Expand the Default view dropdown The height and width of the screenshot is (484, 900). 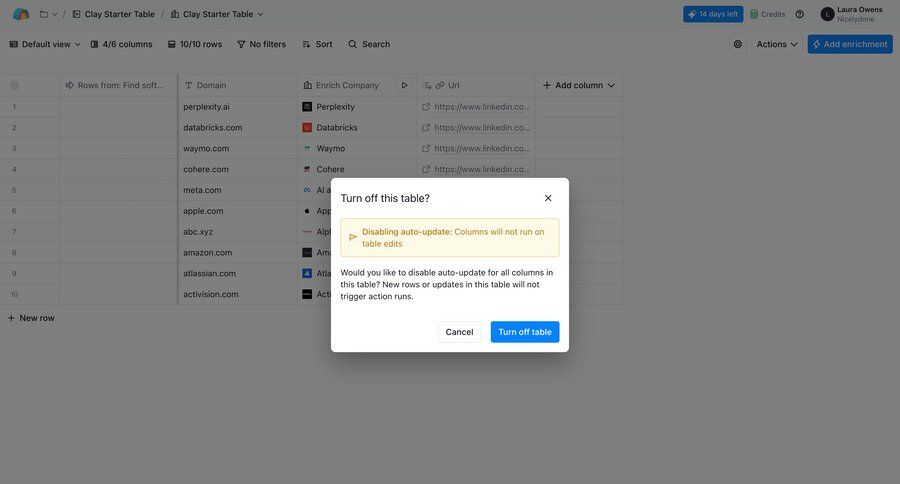[x=45, y=44]
